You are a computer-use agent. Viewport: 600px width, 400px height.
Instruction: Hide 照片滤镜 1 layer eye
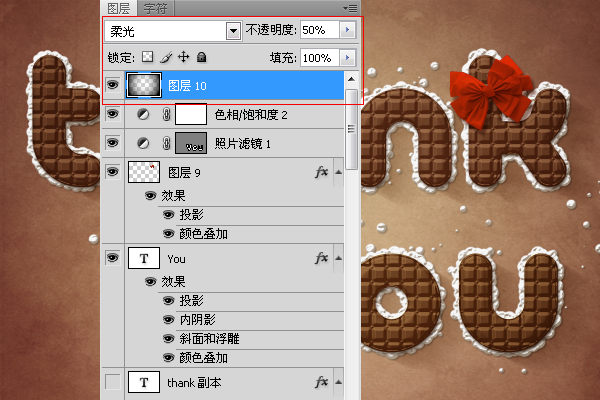(112, 143)
